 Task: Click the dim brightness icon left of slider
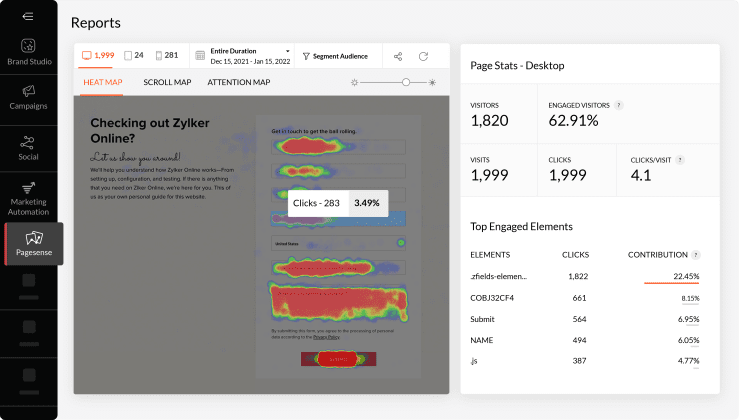click(x=354, y=82)
